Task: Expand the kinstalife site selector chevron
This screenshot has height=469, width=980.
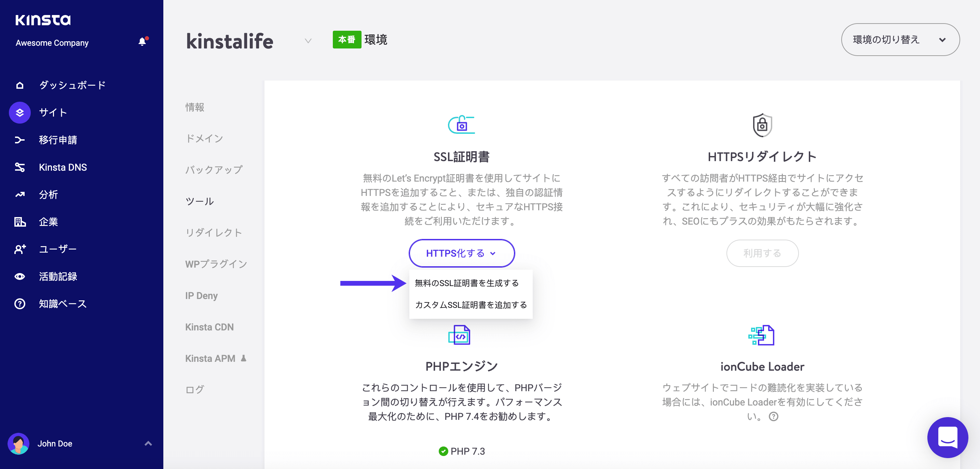Action: 308,41
